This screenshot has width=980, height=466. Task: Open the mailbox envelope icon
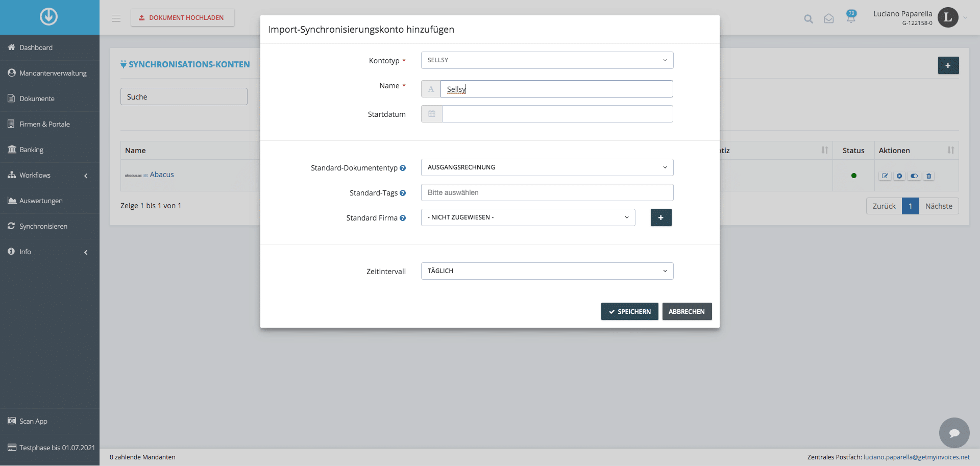tap(829, 19)
